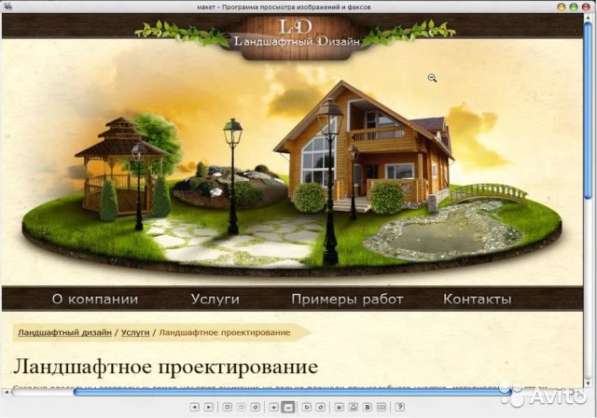Copy the image to another location
This screenshot has width=597, height=418.
(367, 407)
